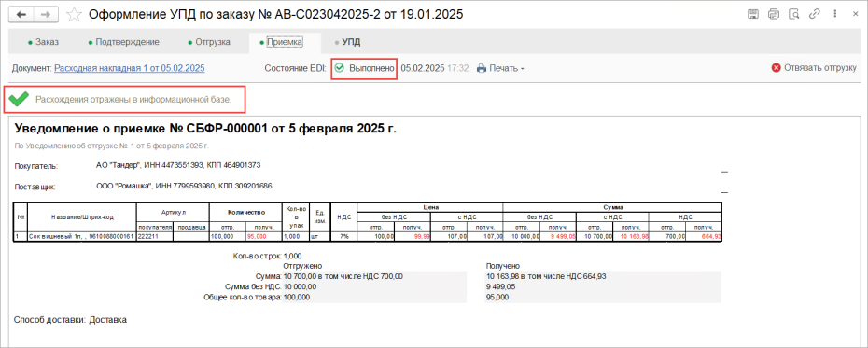Open the more options three-dot menu
868x348 pixels.
coord(834,15)
